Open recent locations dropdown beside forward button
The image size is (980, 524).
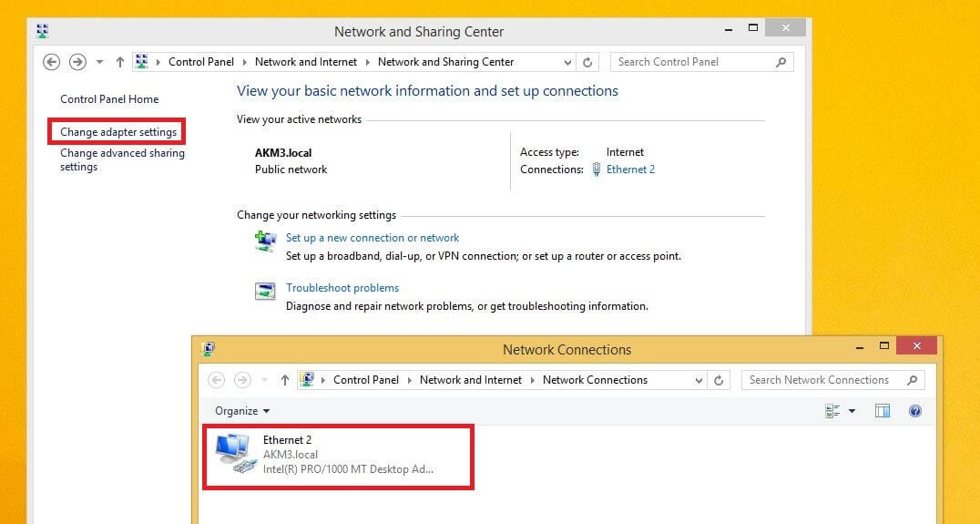(99, 62)
